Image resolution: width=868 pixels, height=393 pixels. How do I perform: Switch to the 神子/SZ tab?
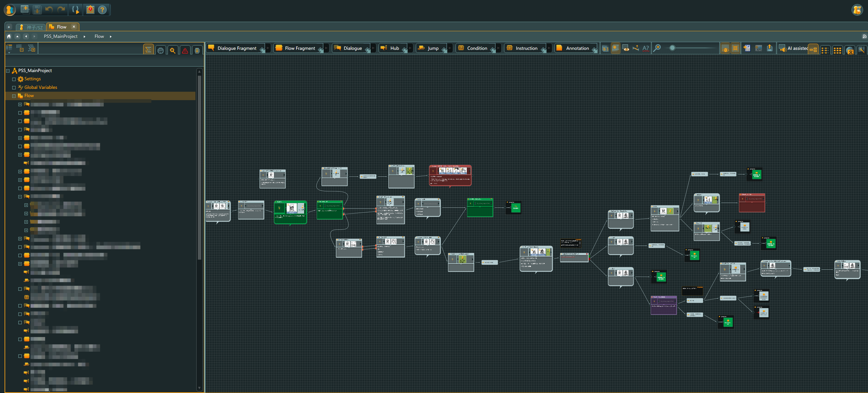[x=31, y=27]
